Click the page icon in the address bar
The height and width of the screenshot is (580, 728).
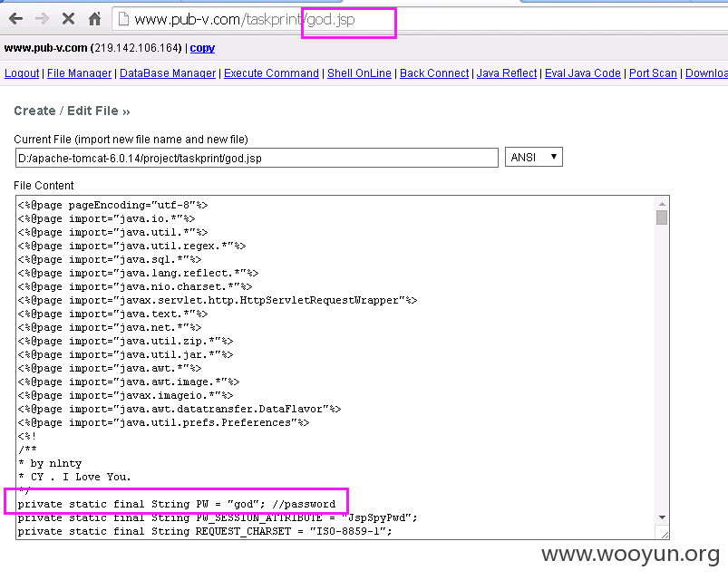[x=123, y=19]
